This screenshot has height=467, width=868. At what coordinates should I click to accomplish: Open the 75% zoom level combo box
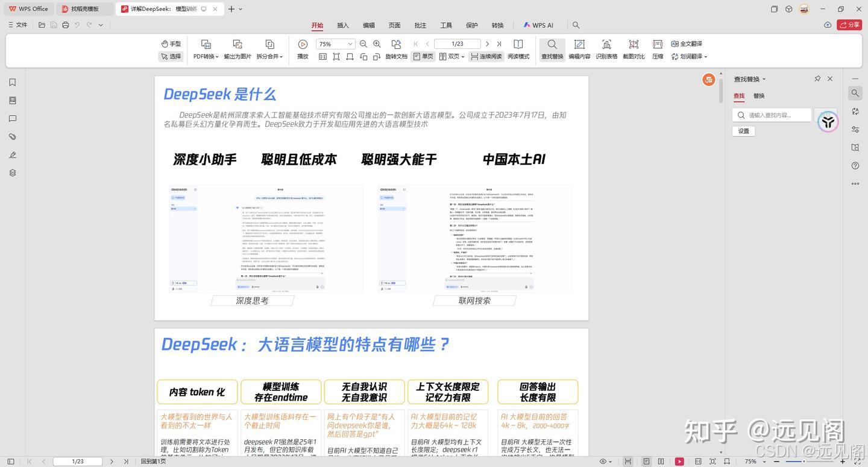coord(336,44)
